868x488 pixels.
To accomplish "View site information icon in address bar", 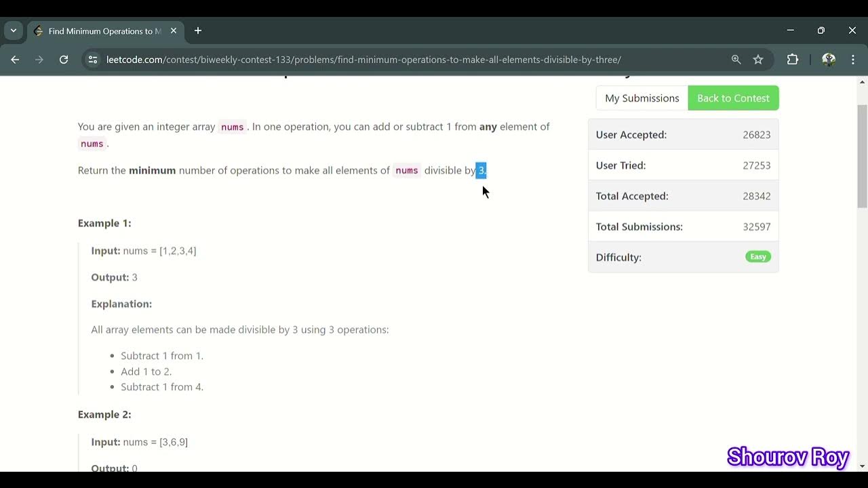I will [94, 60].
